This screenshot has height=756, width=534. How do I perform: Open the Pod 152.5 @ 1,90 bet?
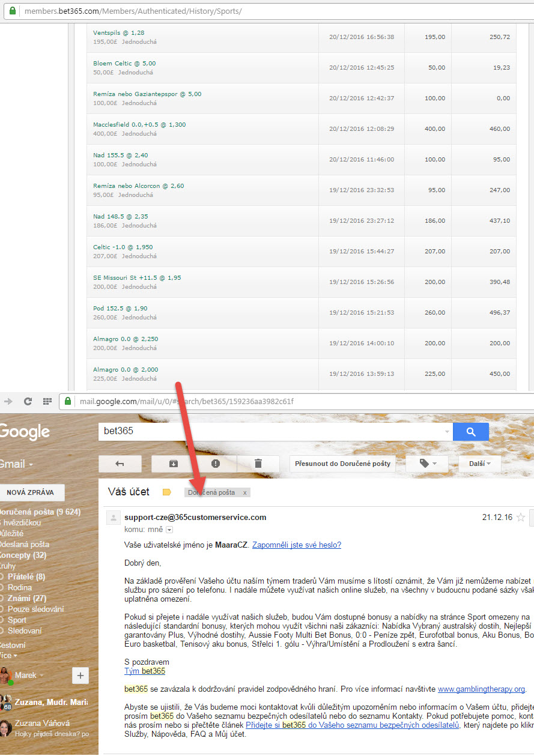point(120,308)
